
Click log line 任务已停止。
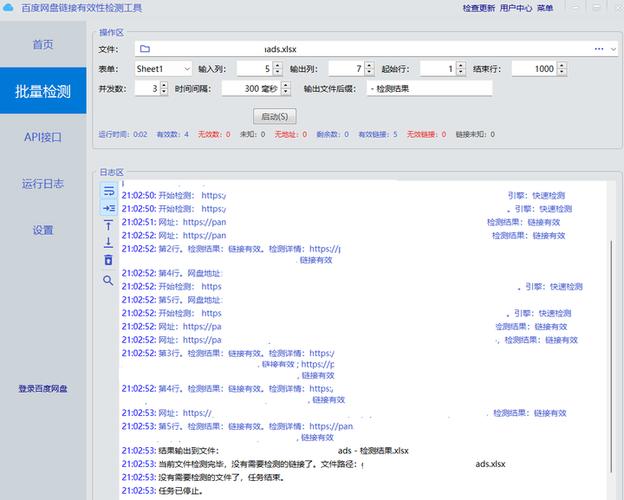click(162, 491)
